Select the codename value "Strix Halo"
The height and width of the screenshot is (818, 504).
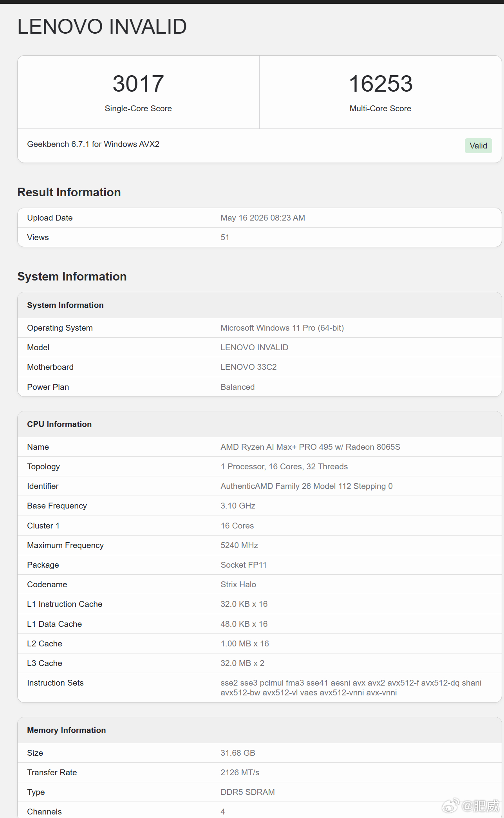(238, 585)
